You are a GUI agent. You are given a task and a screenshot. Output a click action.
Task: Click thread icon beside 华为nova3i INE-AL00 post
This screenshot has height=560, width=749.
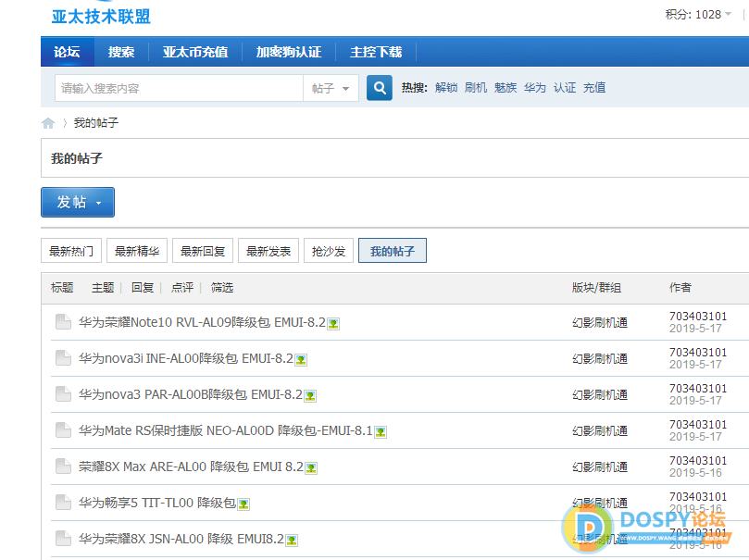(x=63, y=358)
